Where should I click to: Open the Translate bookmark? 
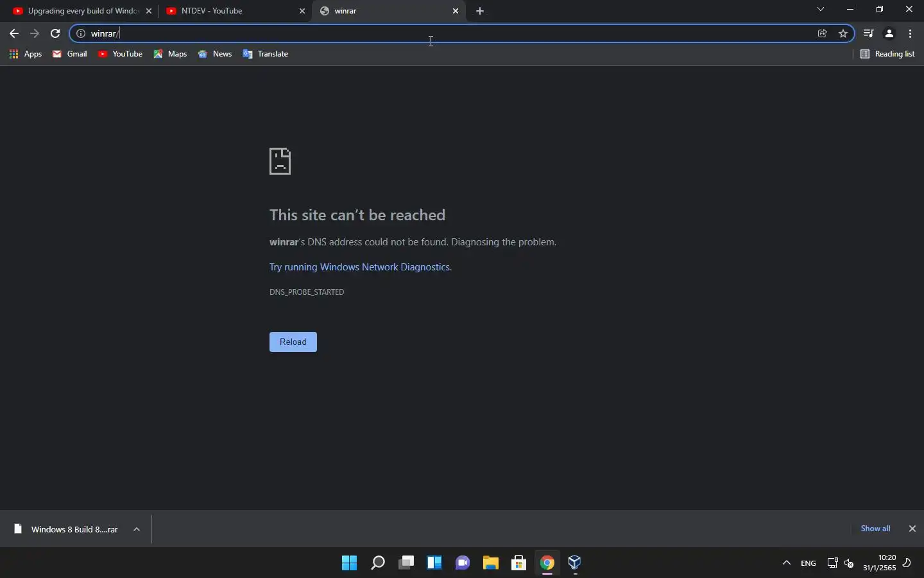coord(266,55)
